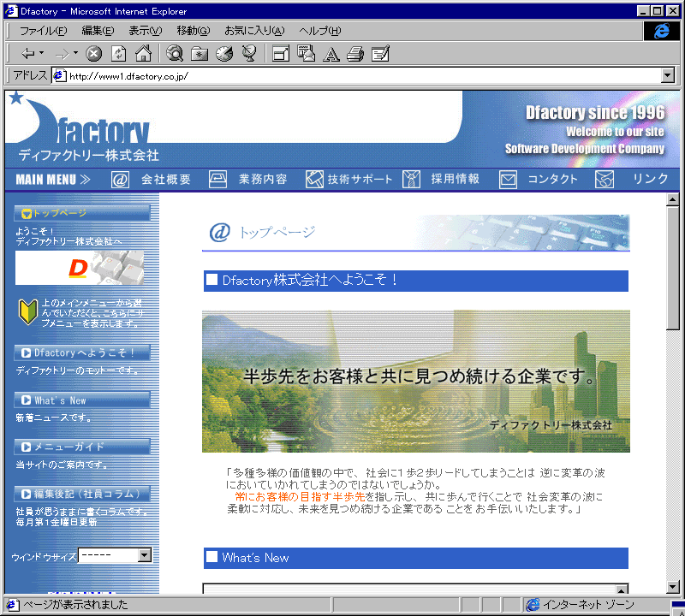Open the ヘルプ(H) menu
This screenshot has height=616, width=685.
tap(319, 31)
